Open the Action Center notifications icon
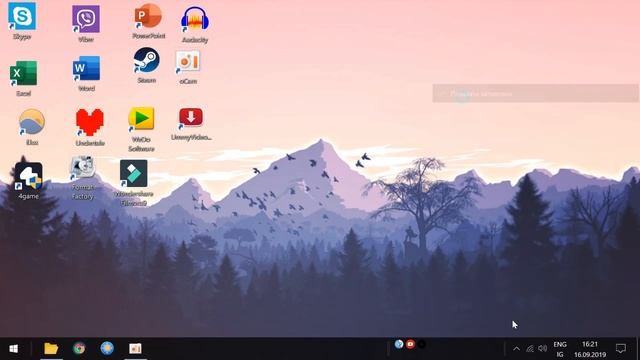 621,349
